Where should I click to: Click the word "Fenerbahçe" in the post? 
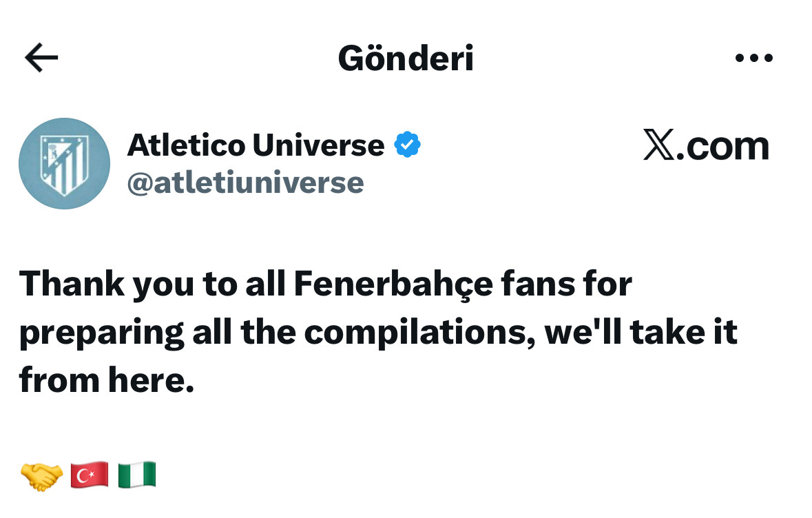(393, 284)
